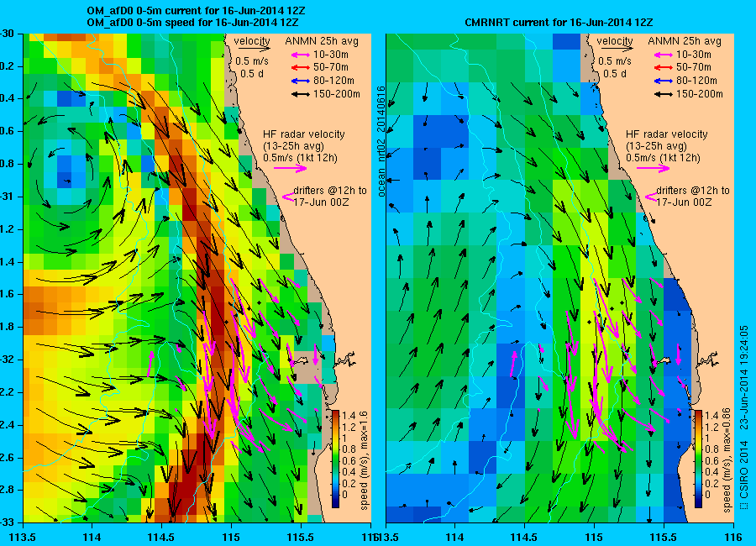
Task: Click latitude label '-32' on left axis
Action: tap(7, 360)
